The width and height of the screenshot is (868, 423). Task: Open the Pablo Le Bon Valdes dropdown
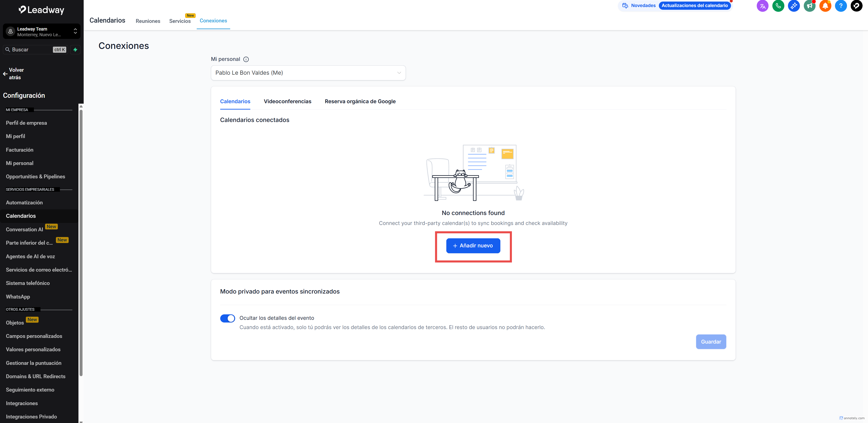pos(308,73)
